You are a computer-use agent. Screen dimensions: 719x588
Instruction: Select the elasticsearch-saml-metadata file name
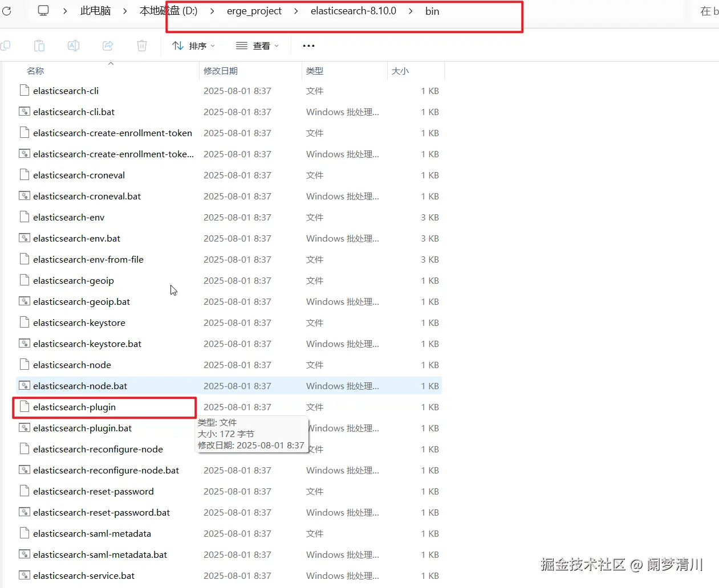tap(92, 533)
